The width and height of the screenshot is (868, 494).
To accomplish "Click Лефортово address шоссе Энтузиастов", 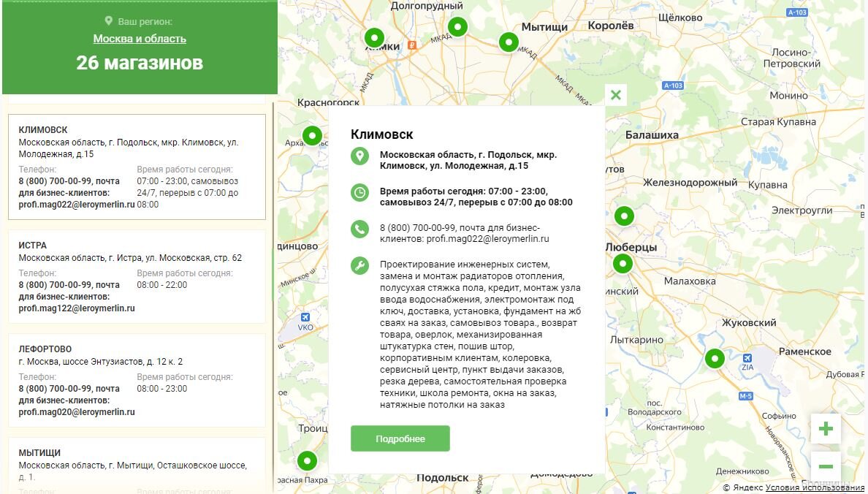I will point(100,362).
